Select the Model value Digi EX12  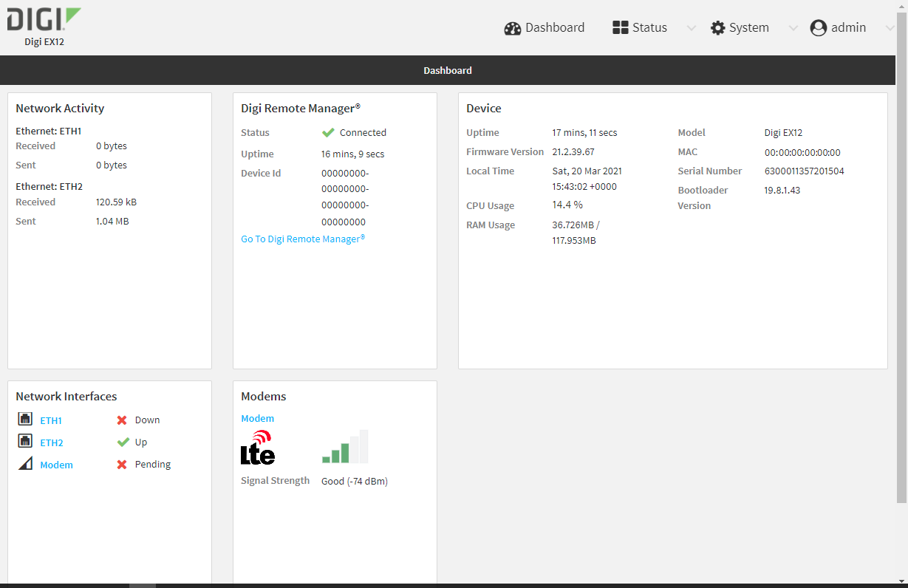point(783,132)
